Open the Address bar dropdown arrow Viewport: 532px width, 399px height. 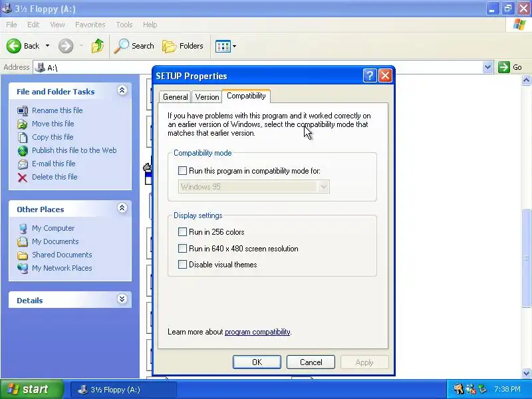487,67
